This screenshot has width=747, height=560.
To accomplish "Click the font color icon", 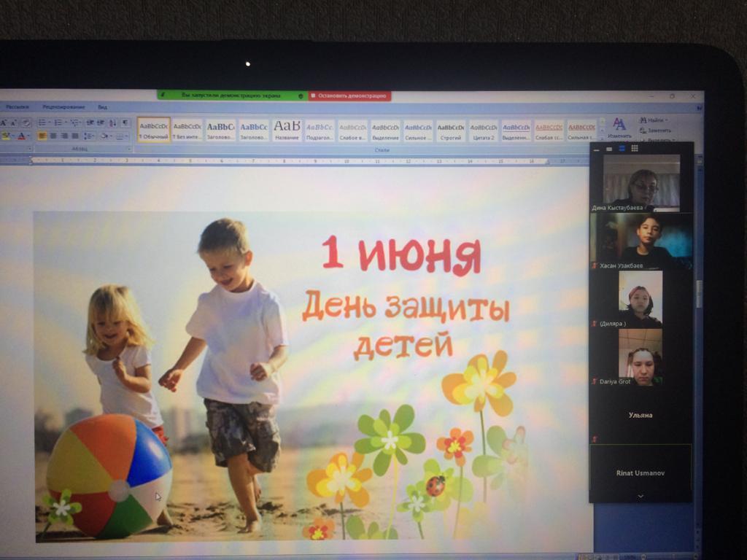I will pos(22,136).
